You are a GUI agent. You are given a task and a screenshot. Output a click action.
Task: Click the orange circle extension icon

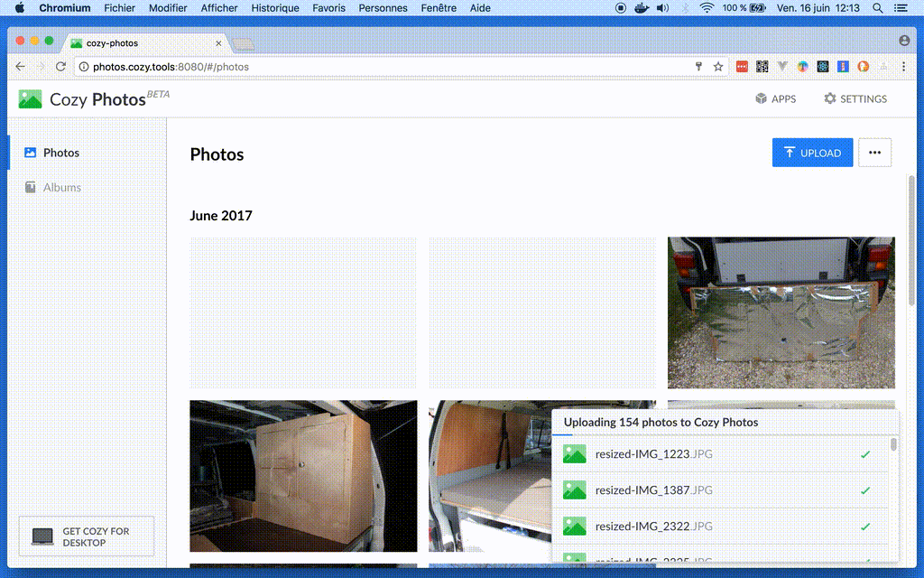(x=864, y=67)
